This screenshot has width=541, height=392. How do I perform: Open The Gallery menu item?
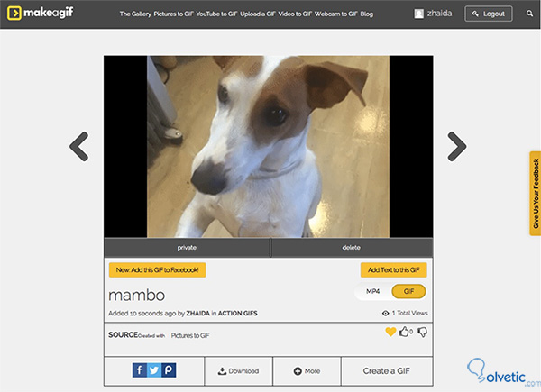(135, 14)
